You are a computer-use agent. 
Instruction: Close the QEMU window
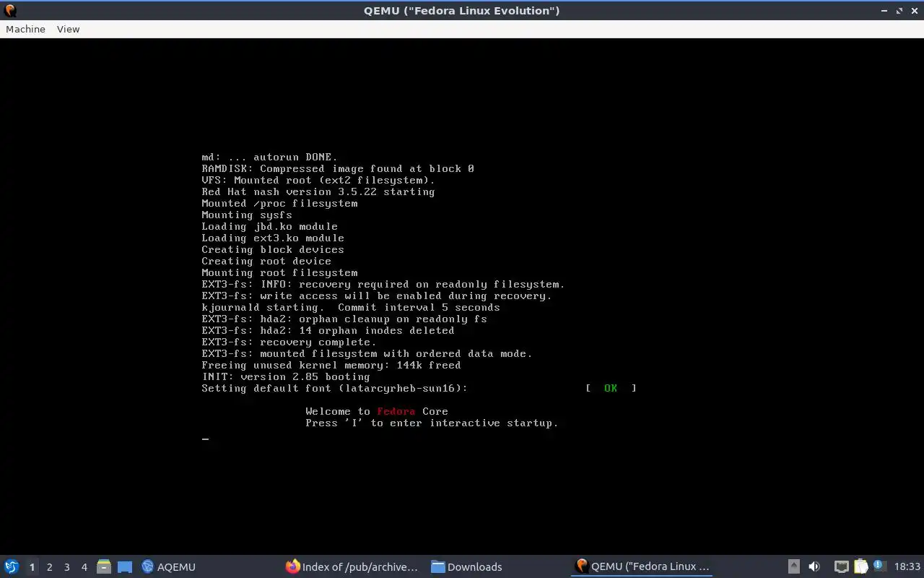tap(914, 10)
